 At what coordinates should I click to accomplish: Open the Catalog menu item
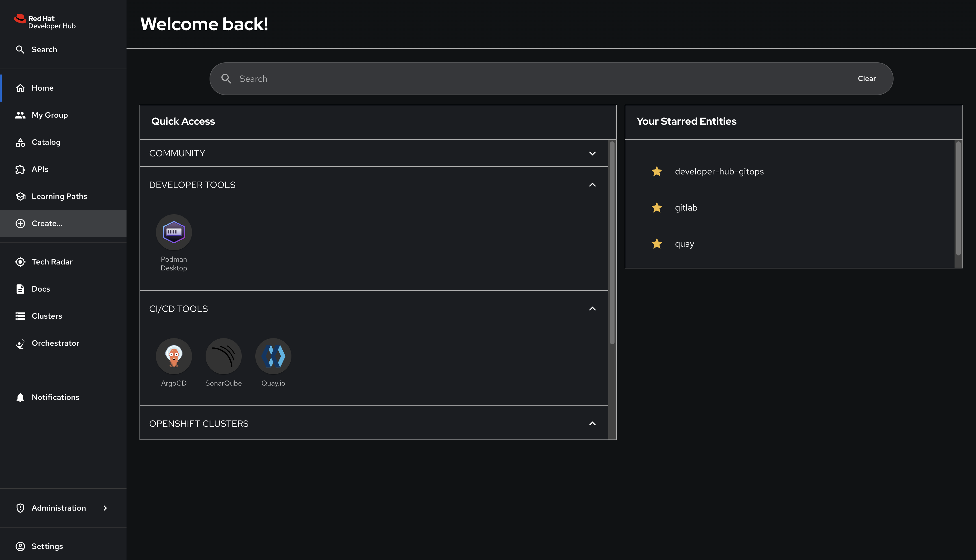pyautogui.click(x=45, y=142)
